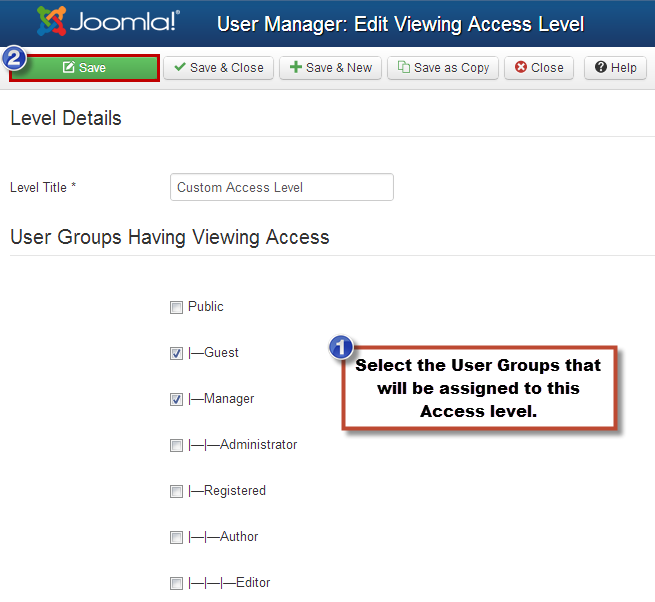Select the Author group checkbox
This screenshot has width=655, height=602.
176,537
